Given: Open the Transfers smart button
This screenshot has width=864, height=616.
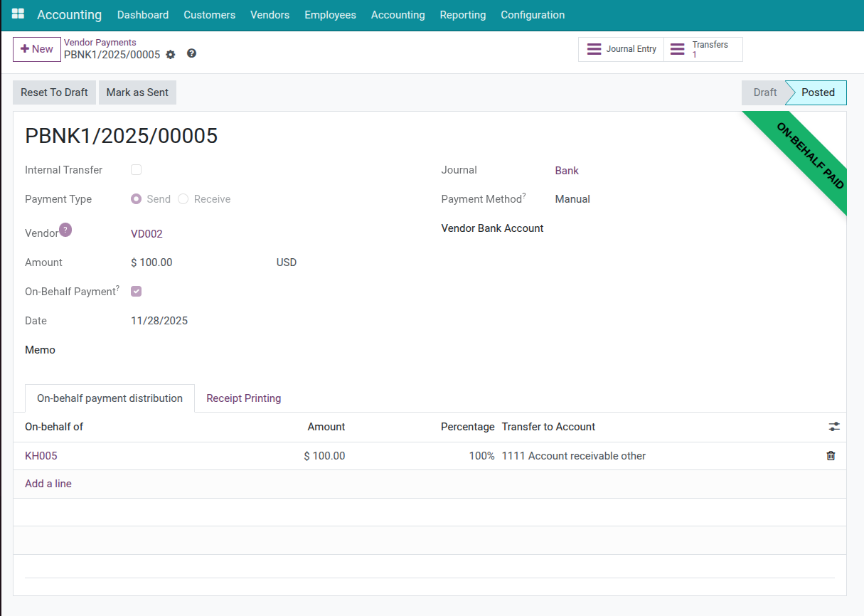Looking at the screenshot, I should point(703,50).
